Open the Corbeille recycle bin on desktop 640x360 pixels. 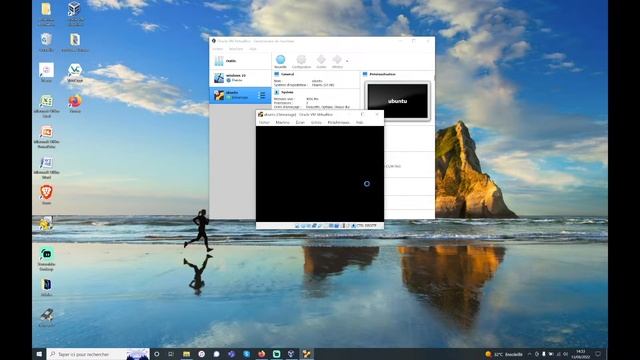click(46, 42)
